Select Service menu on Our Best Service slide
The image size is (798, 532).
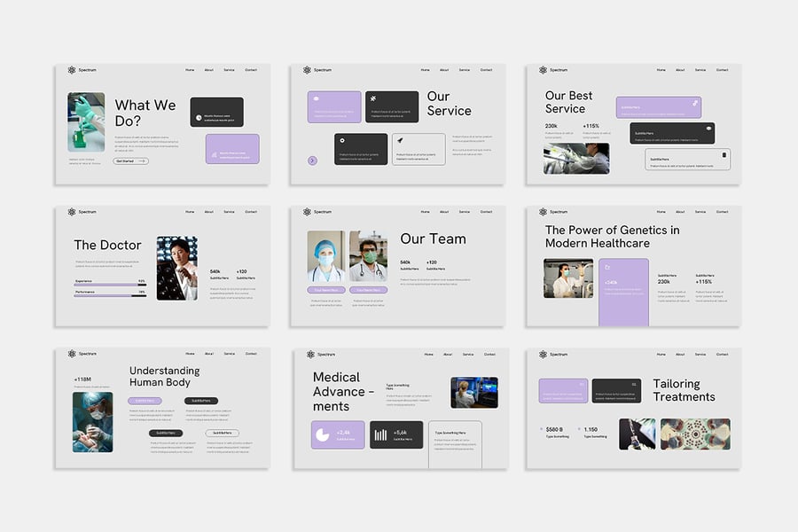tap(700, 69)
